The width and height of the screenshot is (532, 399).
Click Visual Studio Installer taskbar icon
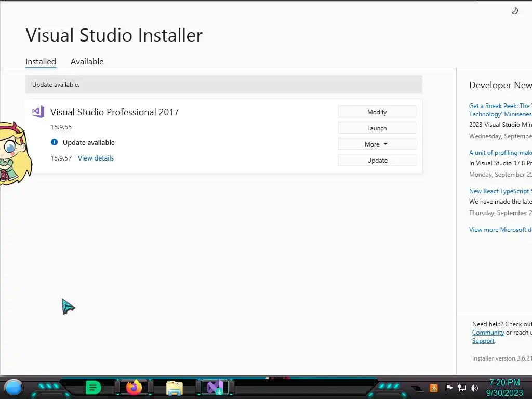coord(215,388)
